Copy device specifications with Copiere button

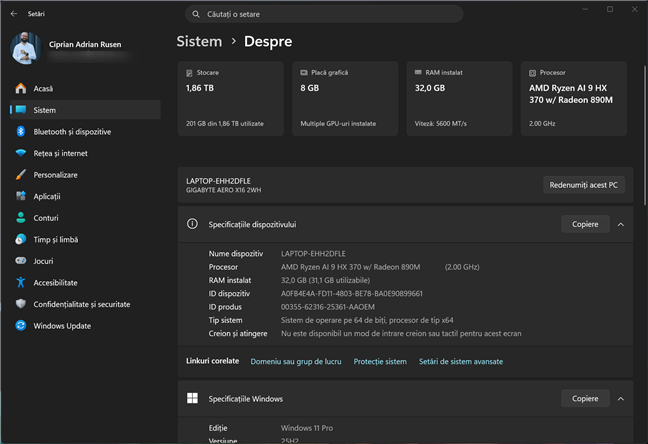pyautogui.click(x=585, y=224)
